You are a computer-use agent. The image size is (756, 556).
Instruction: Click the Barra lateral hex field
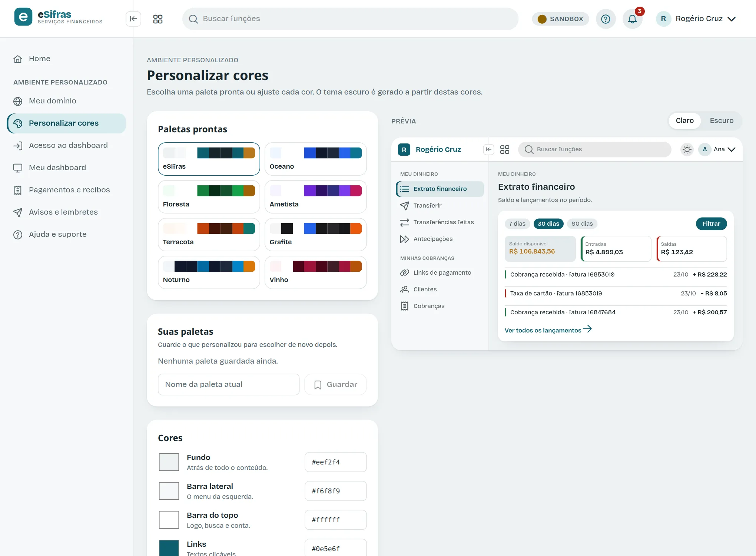click(336, 491)
